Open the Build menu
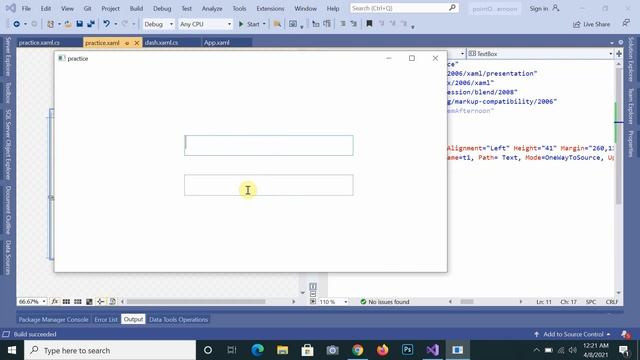 (x=136, y=8)
